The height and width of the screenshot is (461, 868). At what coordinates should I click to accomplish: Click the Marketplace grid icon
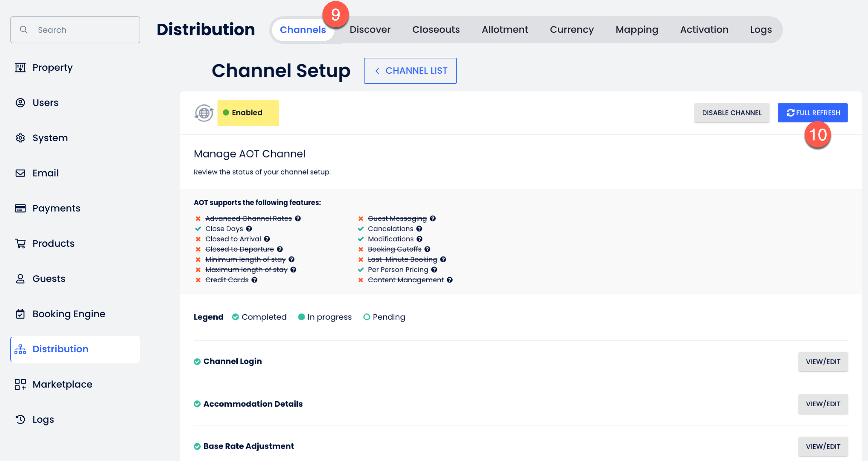(x=20, y=384)
